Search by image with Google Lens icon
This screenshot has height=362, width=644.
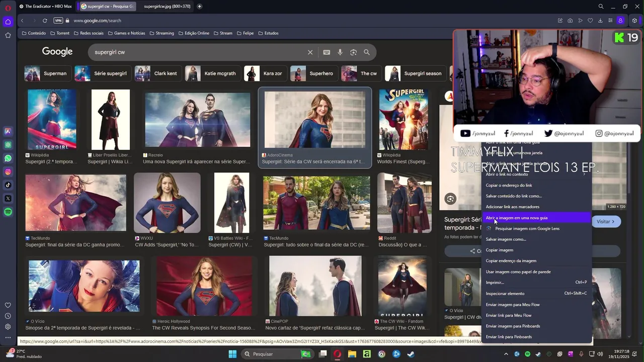pyautogui.click(x=353, y=52)
